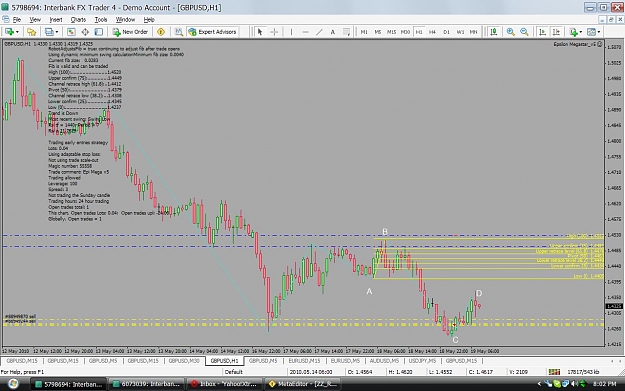This screenshot has width=625, height=391.
Task: Expand the chart windows dropdown arrow
Action: point(57,32)
